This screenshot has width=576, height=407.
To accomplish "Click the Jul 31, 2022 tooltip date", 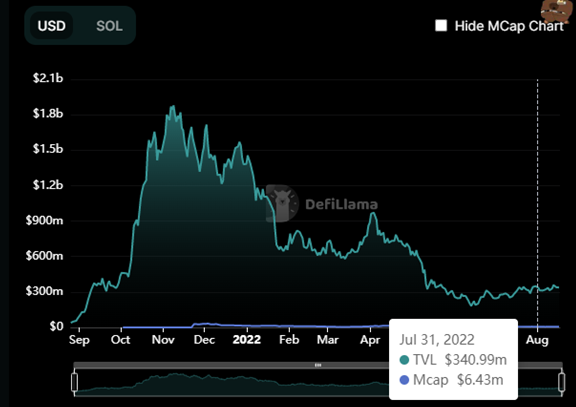I will click(x=437, y=339).
